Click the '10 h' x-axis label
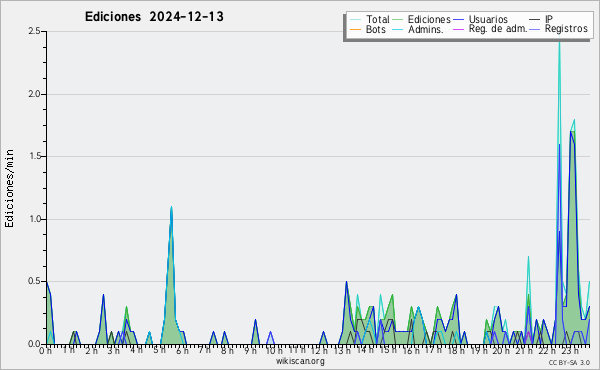 pyautogui.click(x=274, y=350)
